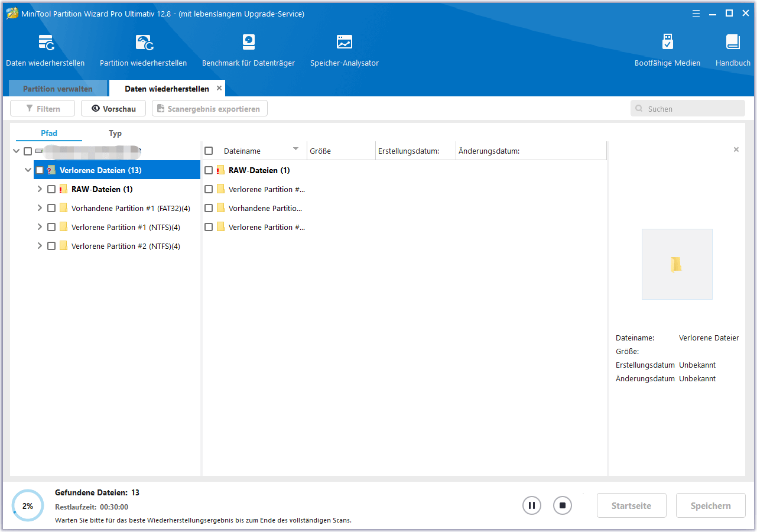Check RAW-Dateien (1) checkbox in file list
Image resolution: width=757 pixels, height=532 pixels.
(209, 170)
